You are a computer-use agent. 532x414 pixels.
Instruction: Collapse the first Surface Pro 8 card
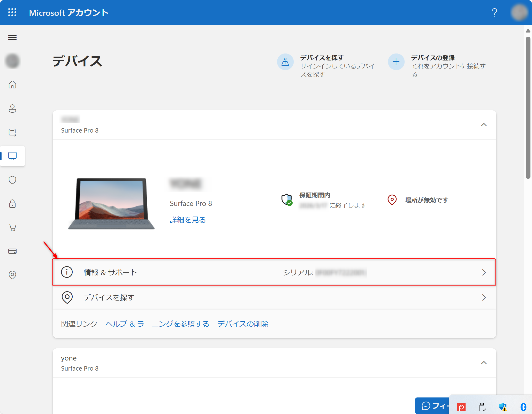484,125
